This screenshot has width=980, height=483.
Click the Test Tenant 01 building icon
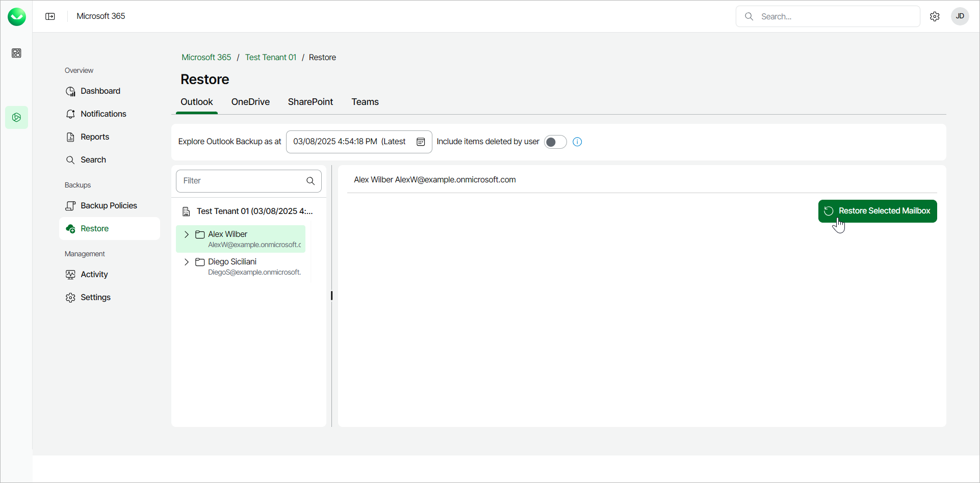pos(186,211)
